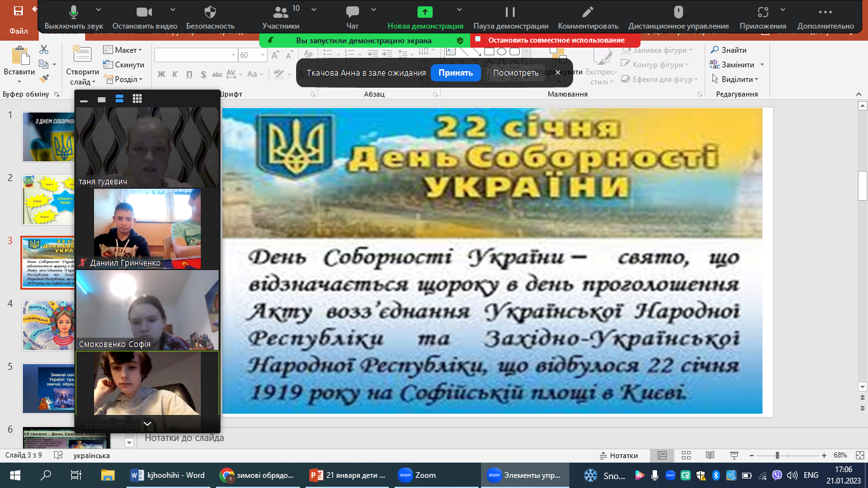Image resolution: width=868 pixels, height=488 pixels.
Task: Toggle strikethrough abc formatting
Action: [x=217, y=74]
